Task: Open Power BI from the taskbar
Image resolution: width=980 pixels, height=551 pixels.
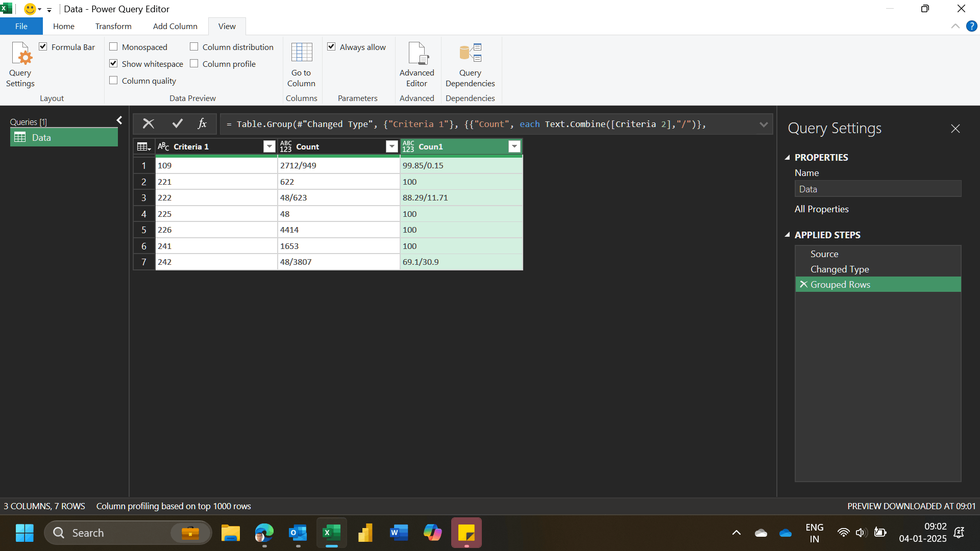Action: [365, 533]
